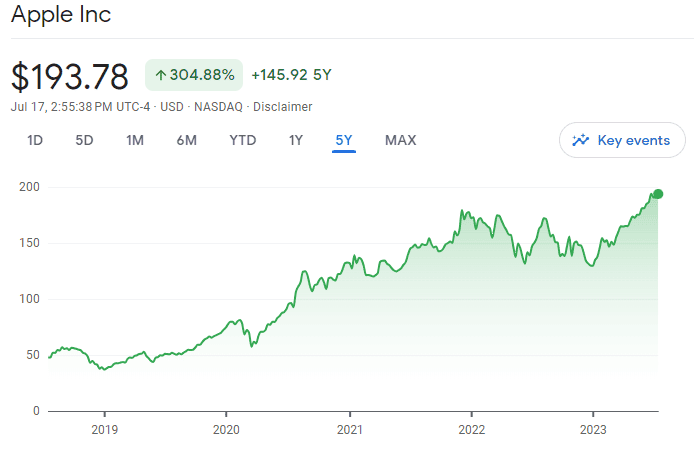Open the Key events button

pyautogui.click(x=622, y=141)
